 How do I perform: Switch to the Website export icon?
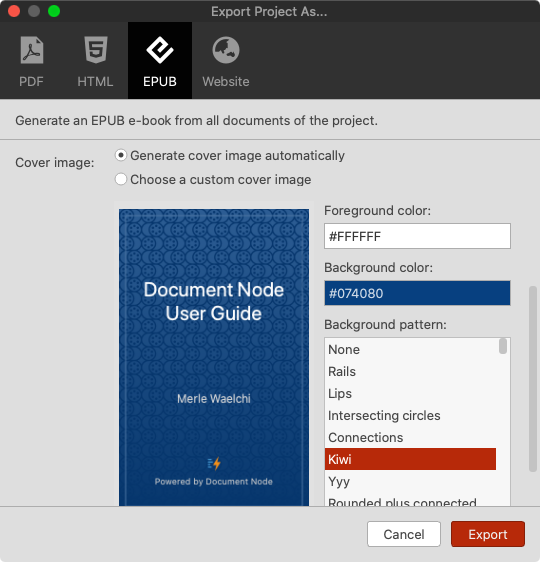tap(226, 50)
